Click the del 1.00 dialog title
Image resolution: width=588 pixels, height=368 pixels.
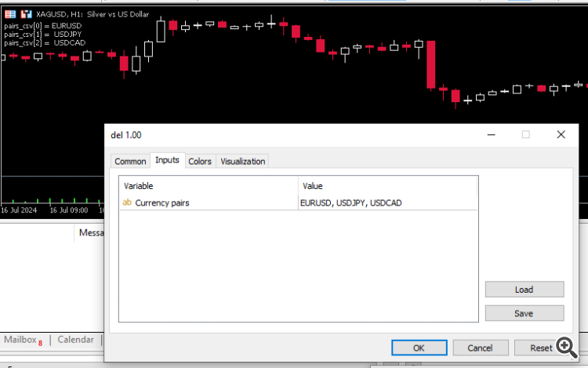126,135
